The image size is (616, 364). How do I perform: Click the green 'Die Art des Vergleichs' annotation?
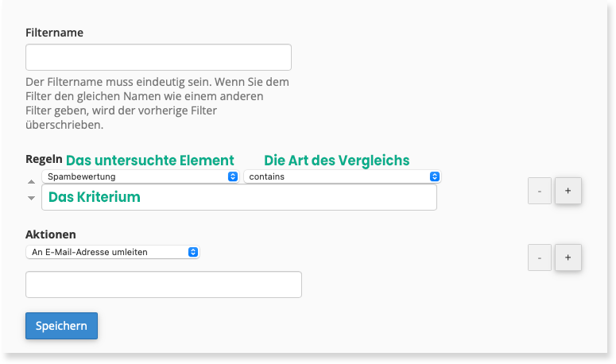(336, 161)
